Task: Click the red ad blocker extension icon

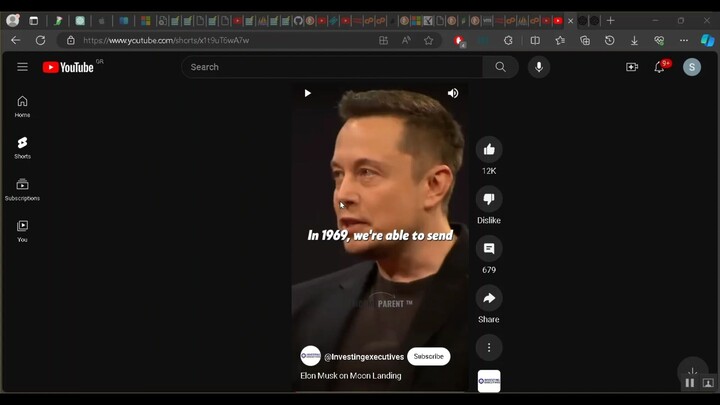Action: coord(459,41)
